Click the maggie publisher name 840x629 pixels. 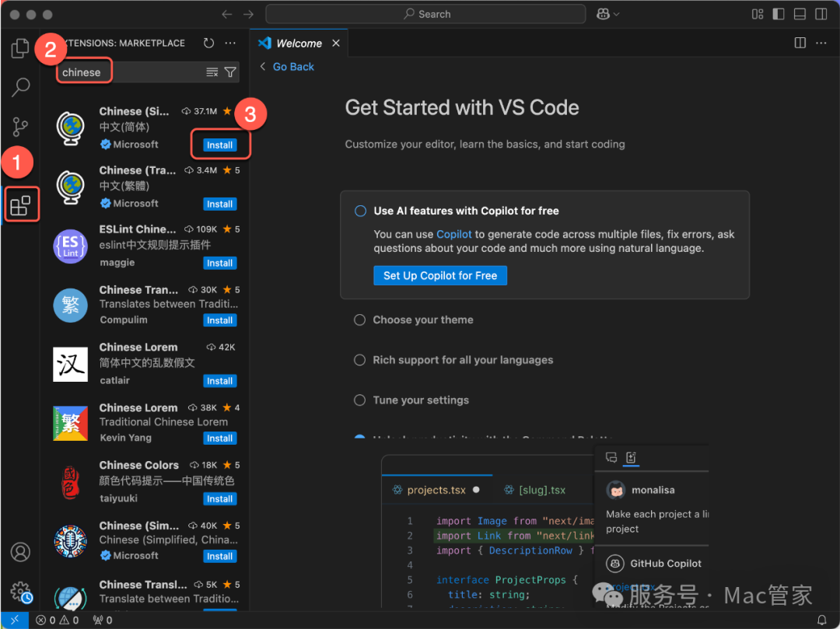click(x=117, y=262)
